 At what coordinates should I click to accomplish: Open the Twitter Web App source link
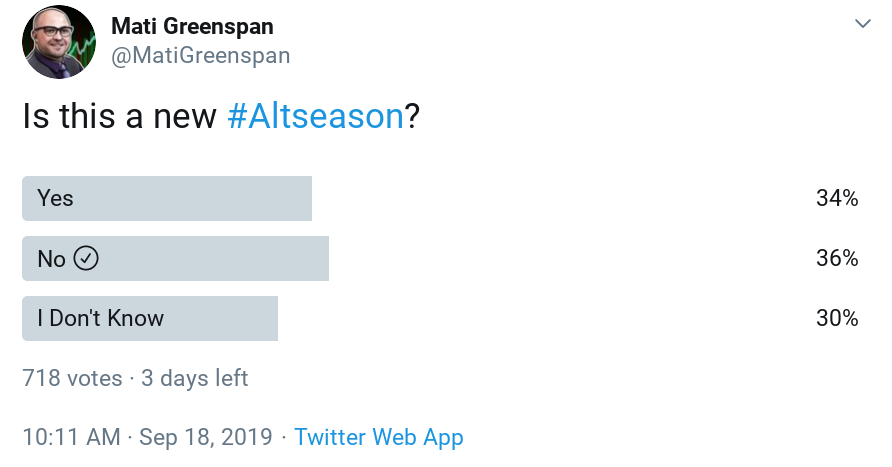[379, 437]
